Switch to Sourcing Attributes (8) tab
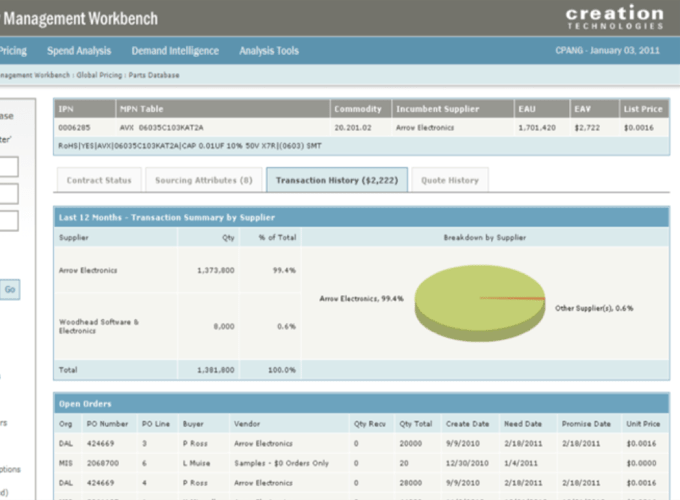Screen dimensions: 680x500 point(202,180)
